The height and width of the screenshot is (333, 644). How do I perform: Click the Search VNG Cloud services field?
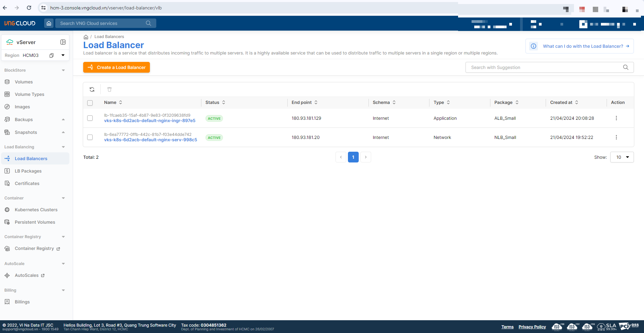coord(101,23)
